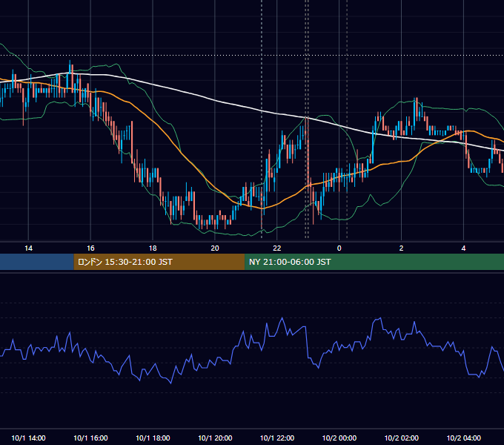Click the London session bar 15:30-21:00 JST
This screenshot has width=504, height=445.
159,262
